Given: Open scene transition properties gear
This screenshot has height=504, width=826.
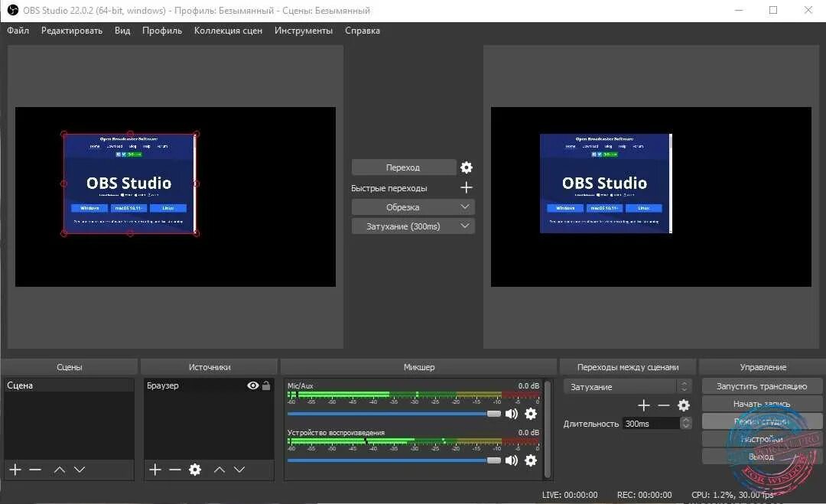Looking at the screenshot, I should coord(684,405).
